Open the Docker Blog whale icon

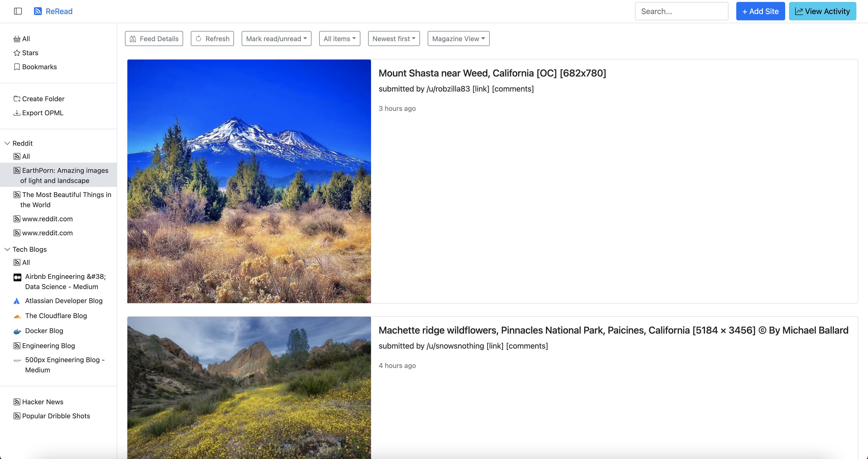pyautogui.click(x=17, y=331)
